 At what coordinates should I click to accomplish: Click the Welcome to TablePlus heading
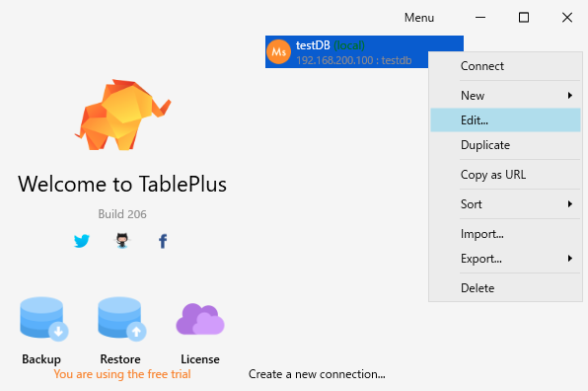pos(122,184)
